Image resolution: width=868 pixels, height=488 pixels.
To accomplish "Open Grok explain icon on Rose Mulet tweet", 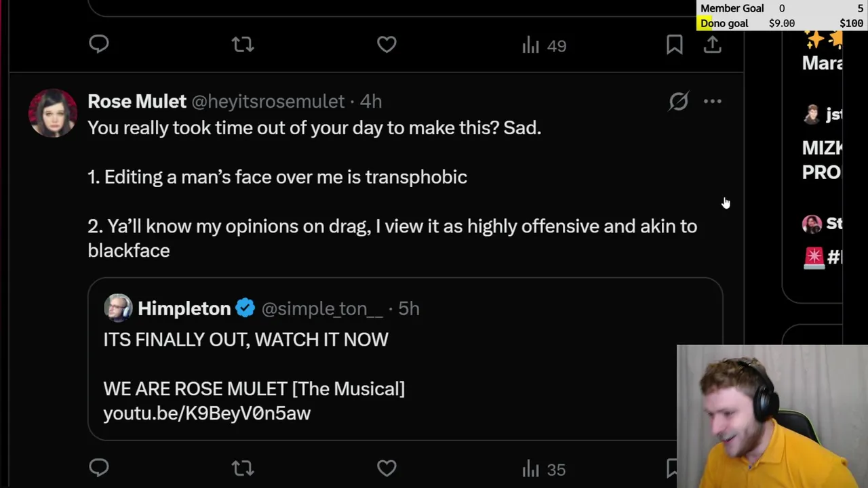I will [678, 102].
